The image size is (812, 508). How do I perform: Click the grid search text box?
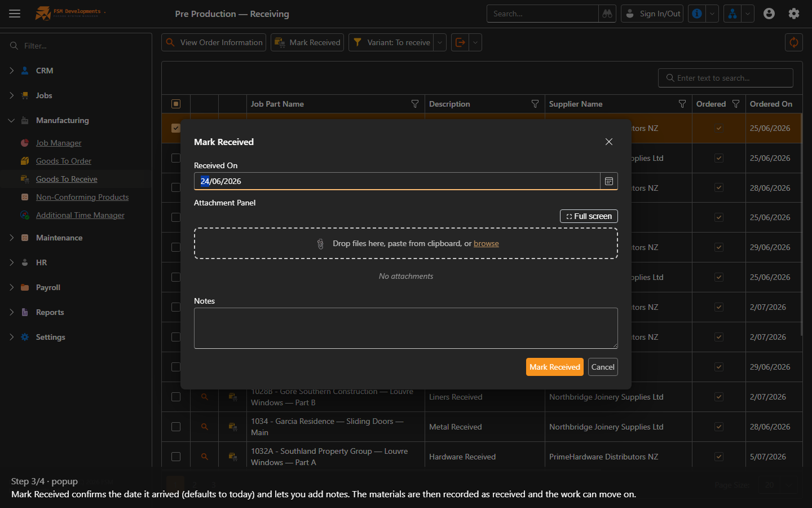(x=726, y=78)
